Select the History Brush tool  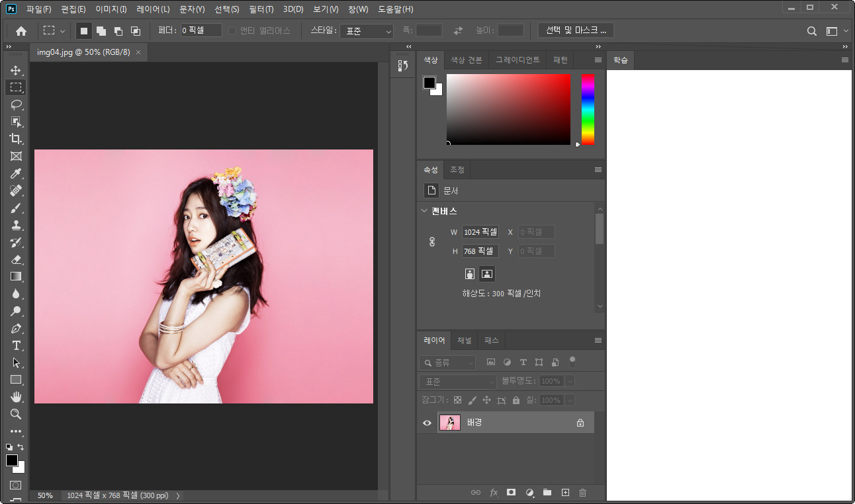16,242
